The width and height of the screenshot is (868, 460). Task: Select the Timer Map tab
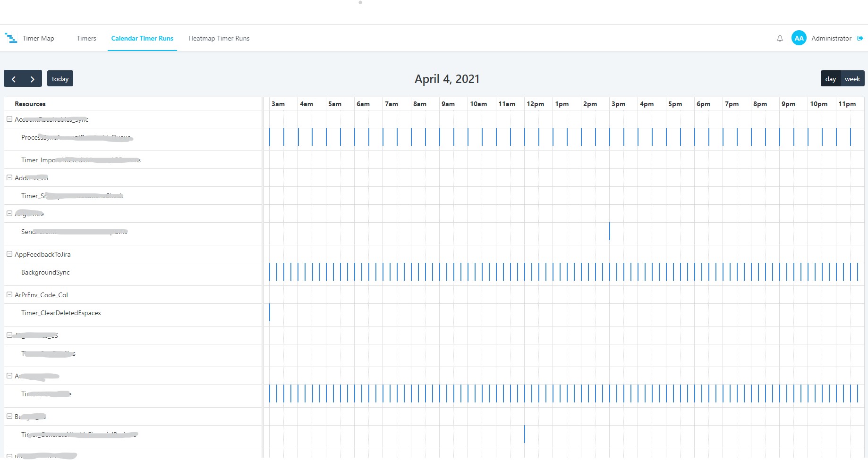[38, 38]
